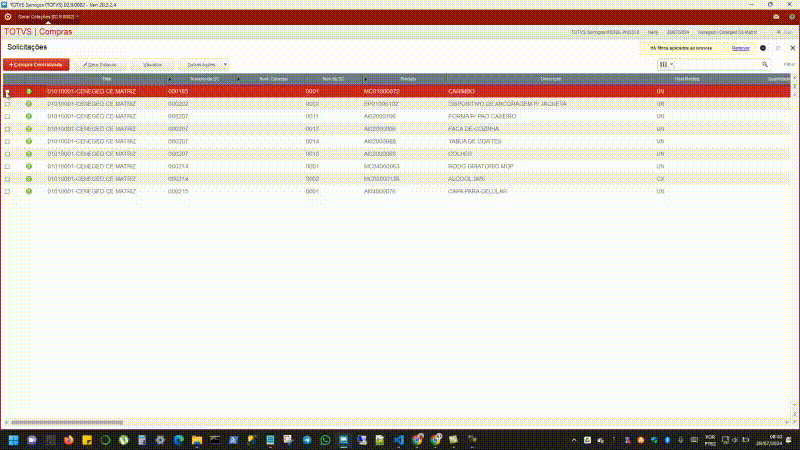Open the Windows Start menu
The image size is (800, 450).
14,440
